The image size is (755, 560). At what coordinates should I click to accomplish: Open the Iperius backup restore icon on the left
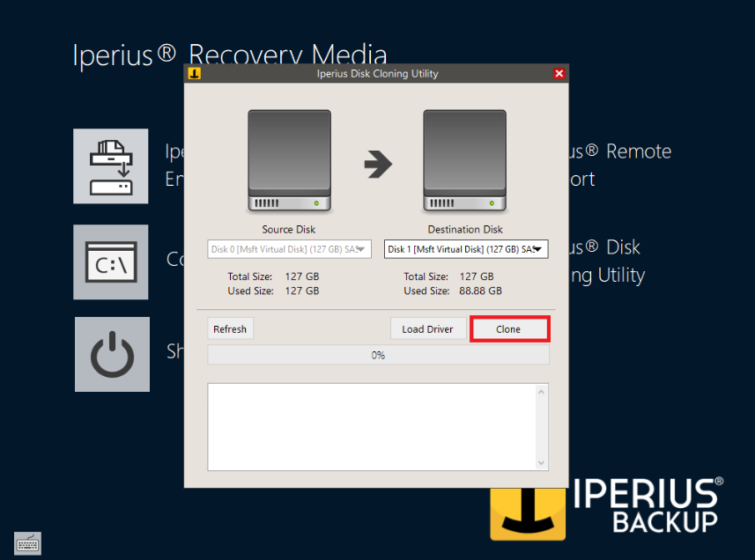[x=110, y=166]
